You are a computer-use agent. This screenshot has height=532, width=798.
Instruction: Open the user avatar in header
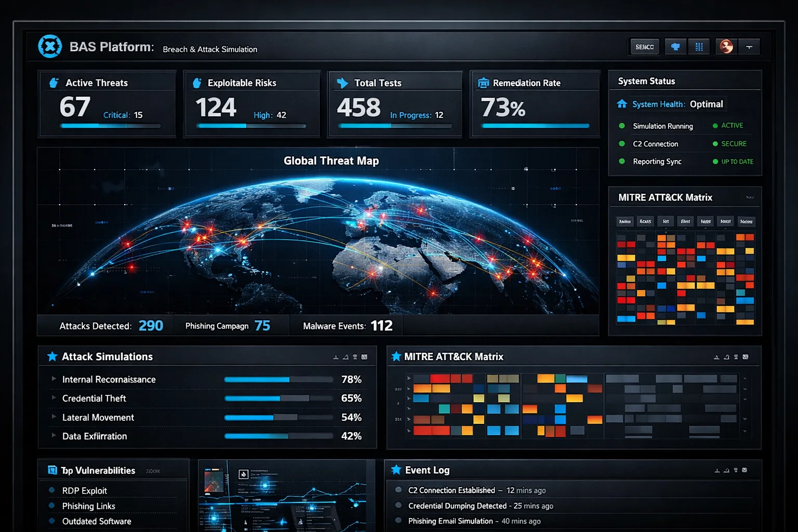[x=726, y=47]
